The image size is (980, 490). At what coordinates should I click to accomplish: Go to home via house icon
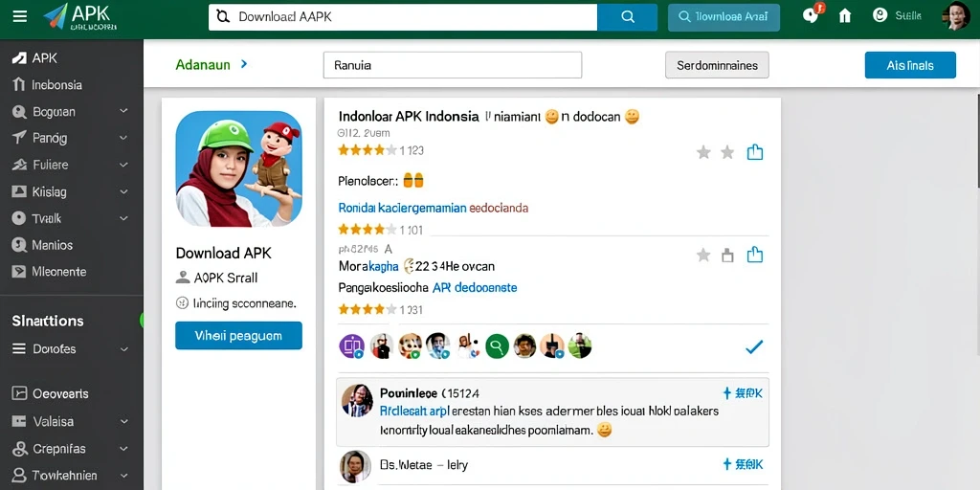[x=845, y=16]
